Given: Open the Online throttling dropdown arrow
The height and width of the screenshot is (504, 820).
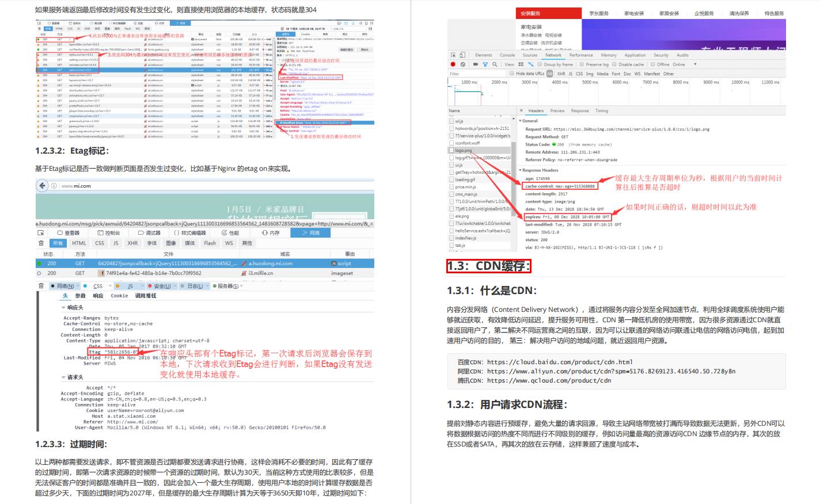Looking at the screenshot, I should pos(695,64).
